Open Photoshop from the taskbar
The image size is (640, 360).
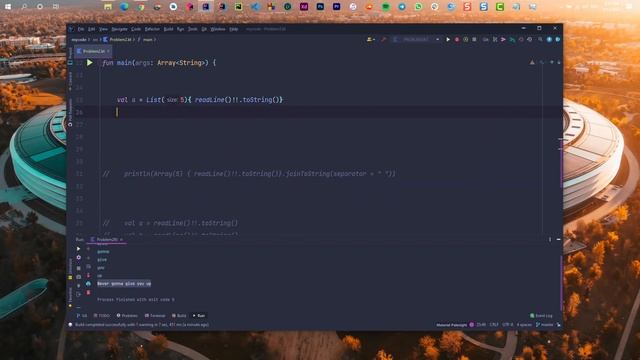(320, 7)
